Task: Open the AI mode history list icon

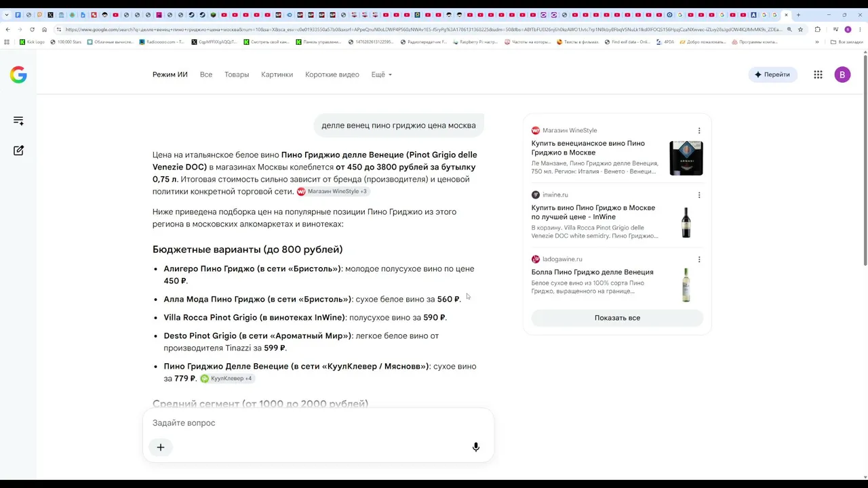Action: [x=18, y=121]
